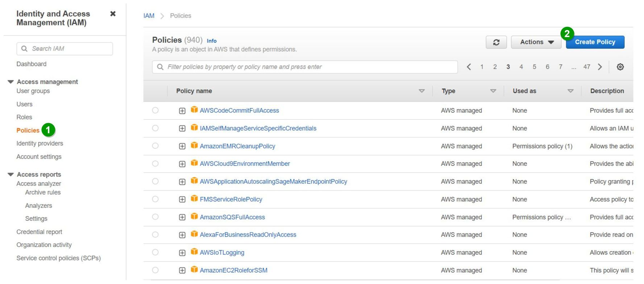Expand the AWSIoTLogging row plus icon
Image resolution: width=644 pixels, height=284 pixels.
[x=182, y=253]
